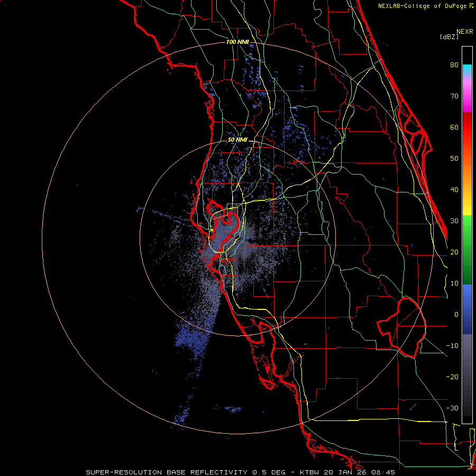This screenshot has width=476, height=476.
Task: Click the Lake Okeechobee outline on the map
Action: [x=401, y=327]
